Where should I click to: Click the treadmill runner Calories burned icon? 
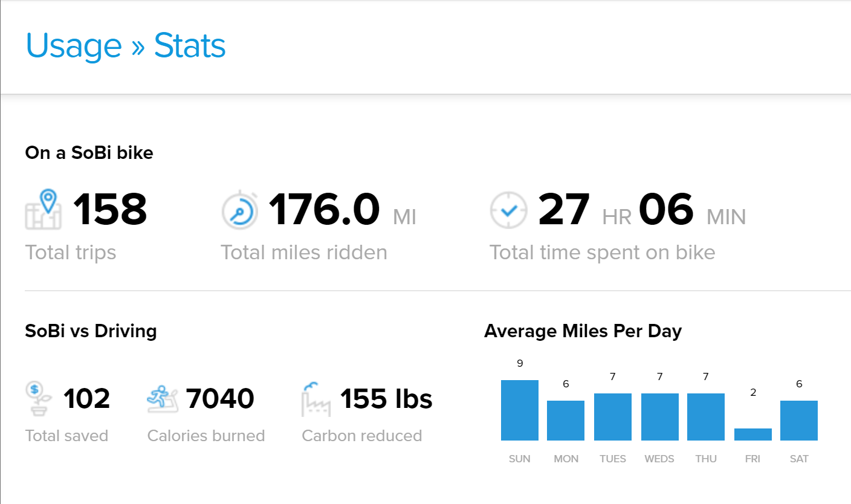point(163,399)
